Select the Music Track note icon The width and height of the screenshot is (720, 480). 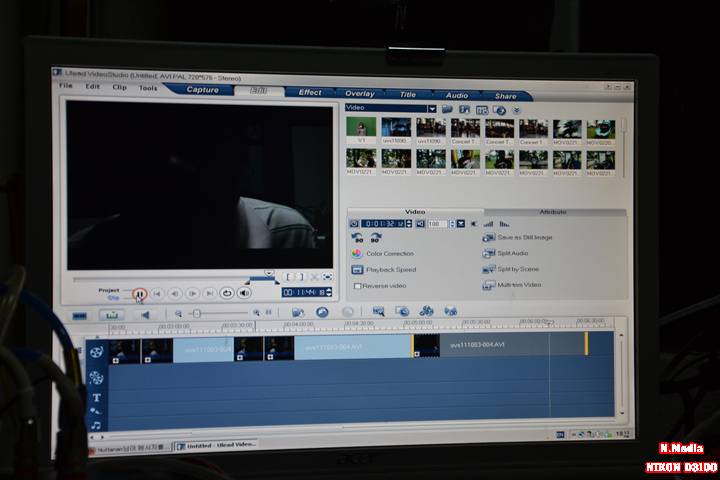click(x=96, y=426)
